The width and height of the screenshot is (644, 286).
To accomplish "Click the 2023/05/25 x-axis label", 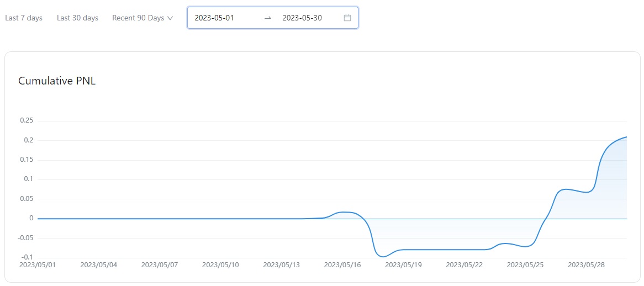I will click(525, 265).
